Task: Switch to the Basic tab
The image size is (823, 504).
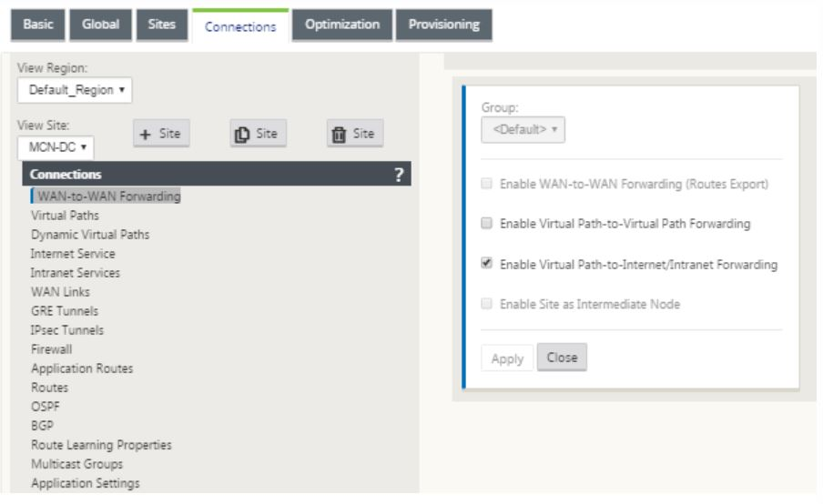Action: 38,25
